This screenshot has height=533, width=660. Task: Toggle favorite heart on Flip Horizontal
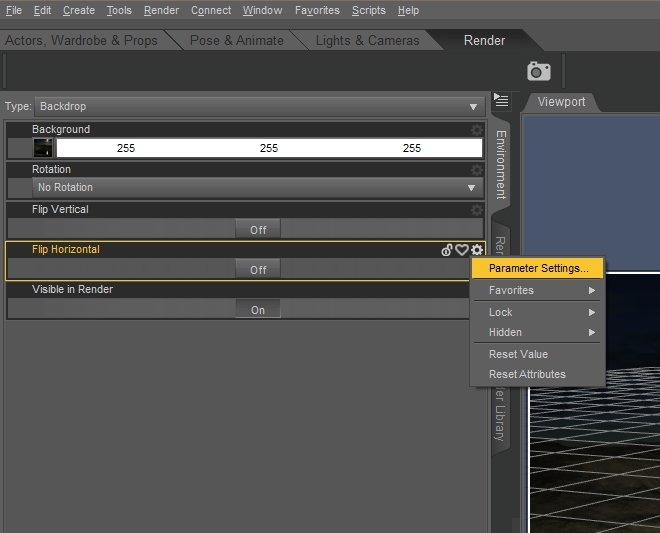click(x=462, y=250)
